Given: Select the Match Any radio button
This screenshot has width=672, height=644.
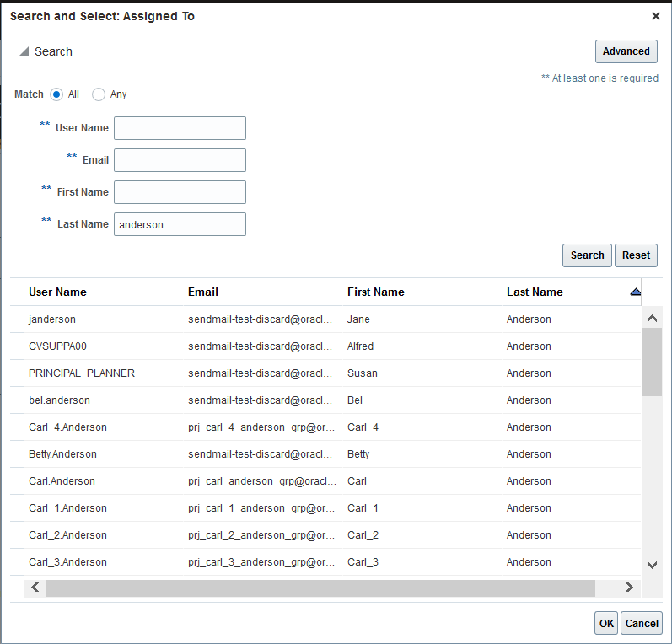Looking at the screenshot, I should pos(99,94).
